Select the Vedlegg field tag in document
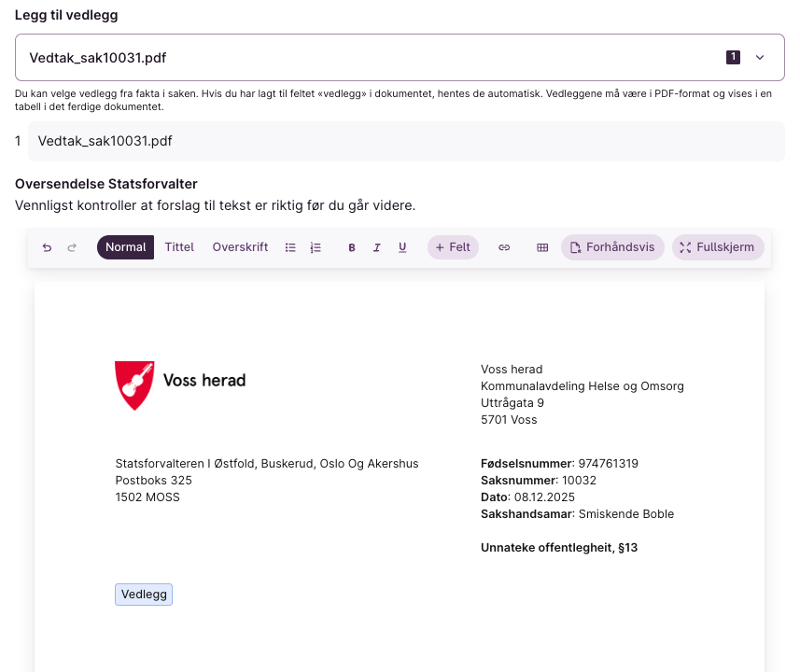800x672 pixels. coord(144,595)
